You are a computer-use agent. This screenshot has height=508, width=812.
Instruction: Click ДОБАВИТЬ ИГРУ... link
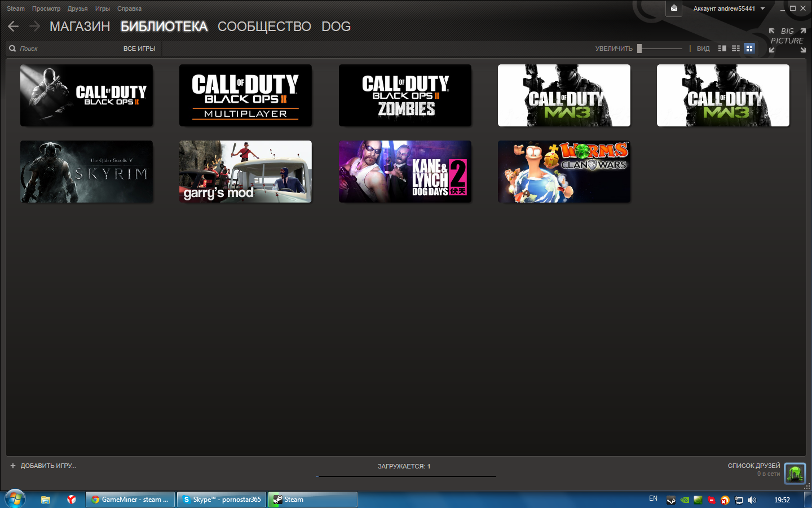coord(48,466)
